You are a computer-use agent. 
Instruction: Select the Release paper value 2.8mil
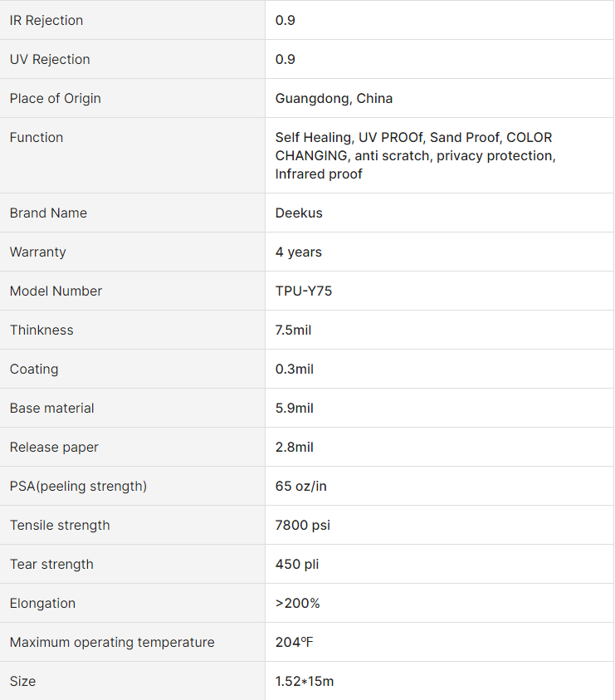[x=295, y=447]
